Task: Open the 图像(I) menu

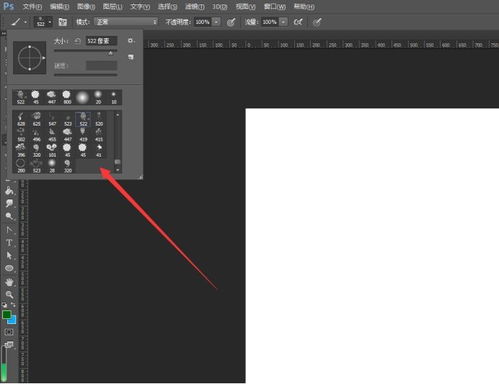Action: [x=86, y=7]
